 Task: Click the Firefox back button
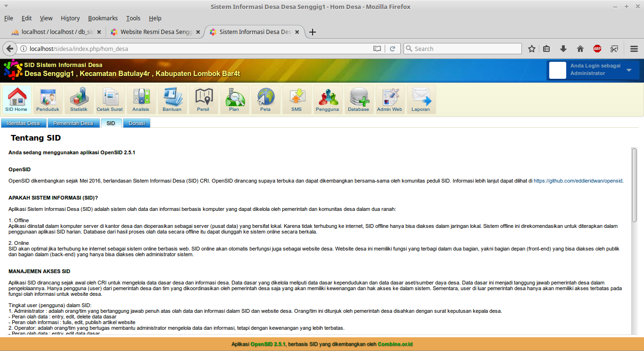pos(10,49)
